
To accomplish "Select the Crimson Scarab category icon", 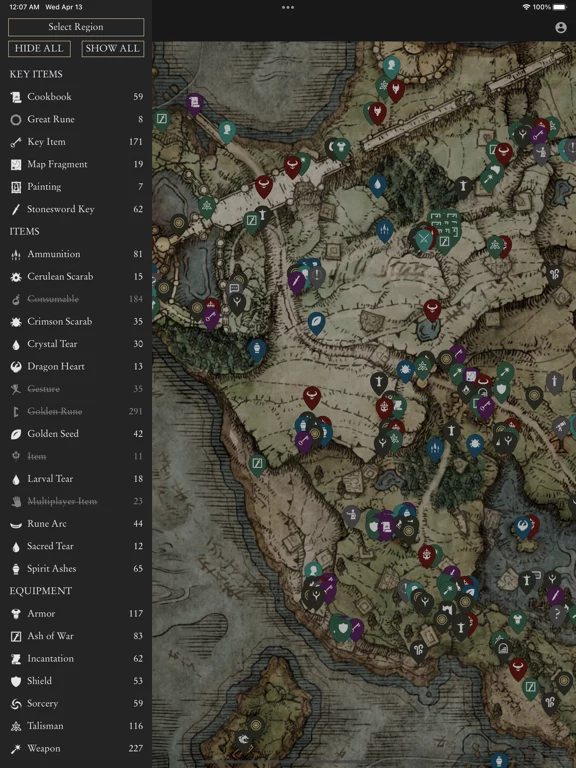I will point(16,322).
